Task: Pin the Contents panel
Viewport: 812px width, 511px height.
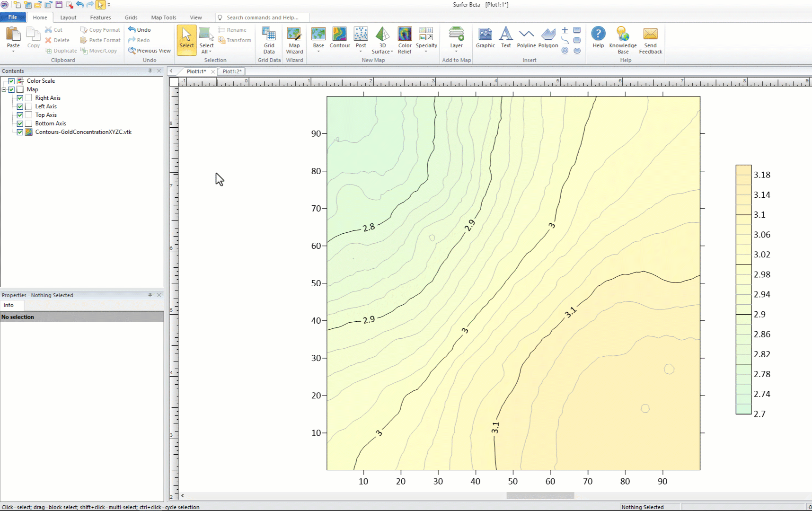Action: pos(150,70)
